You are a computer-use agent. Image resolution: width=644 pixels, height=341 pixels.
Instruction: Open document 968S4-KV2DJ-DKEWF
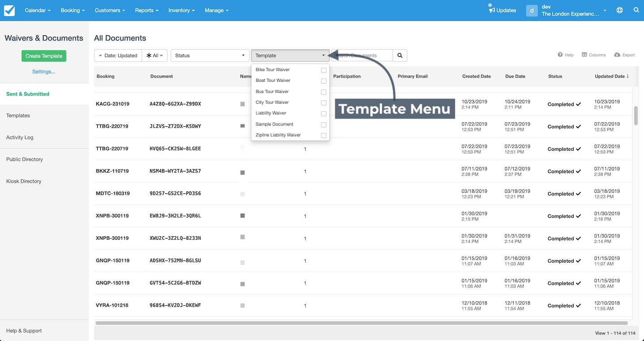tap(175, 305)
